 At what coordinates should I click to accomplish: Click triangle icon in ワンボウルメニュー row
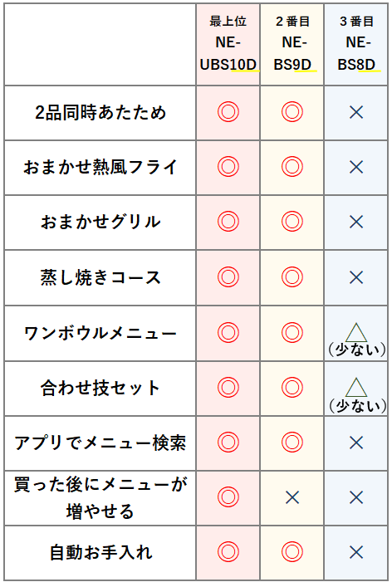(356, 332)
